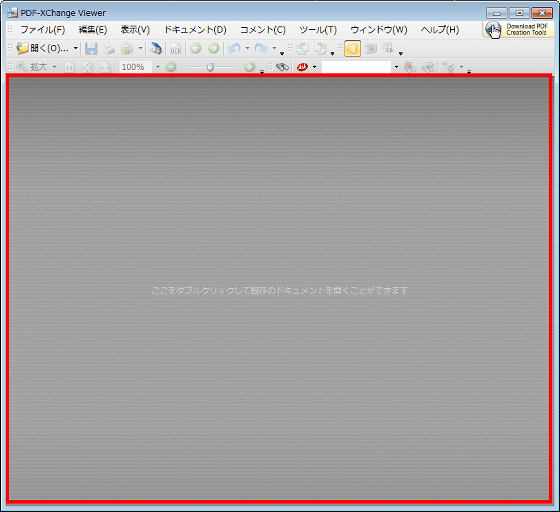Click Download PDF Creation Tools button
This screenshot has height=512, width=560.
(x=518, y=29)
